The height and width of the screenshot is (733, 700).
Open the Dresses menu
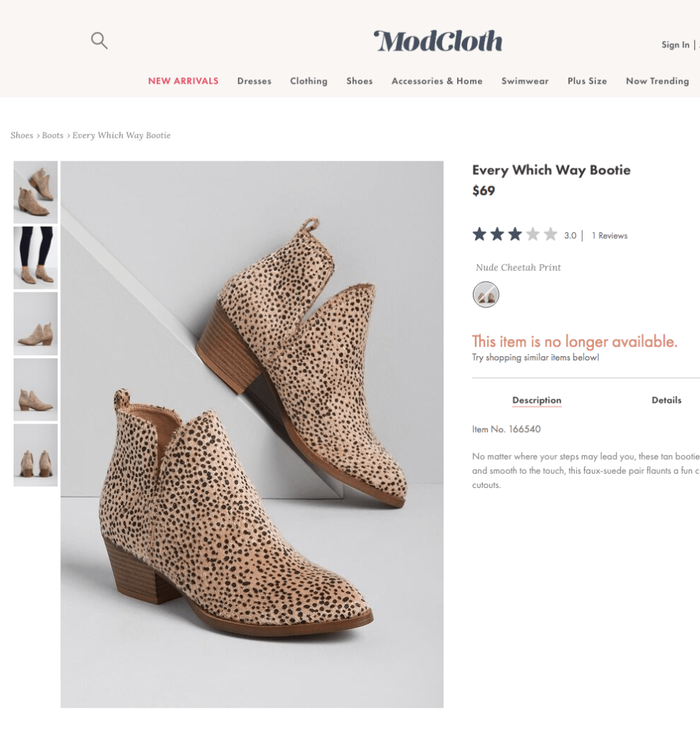(254, 81)
